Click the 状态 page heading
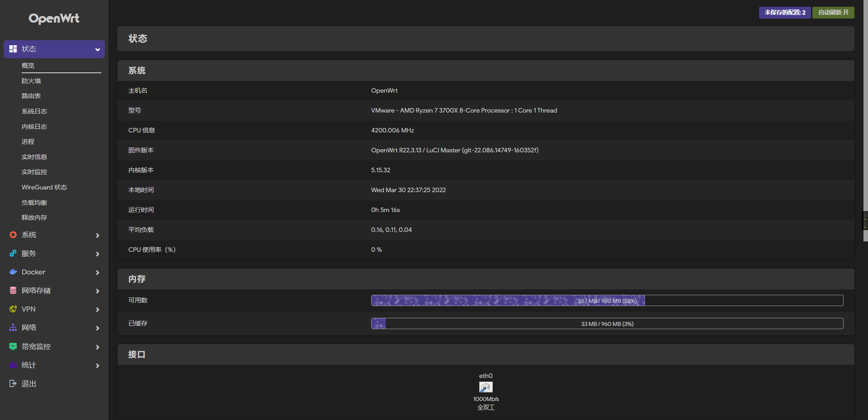Image resolution: width=868 pixels, height=420 pixels. click(138, 38)
